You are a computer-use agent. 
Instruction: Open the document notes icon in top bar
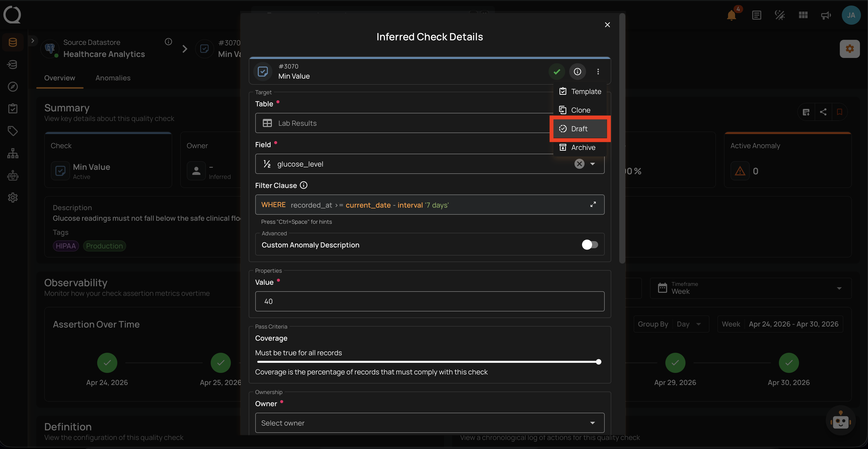[756, 15]
